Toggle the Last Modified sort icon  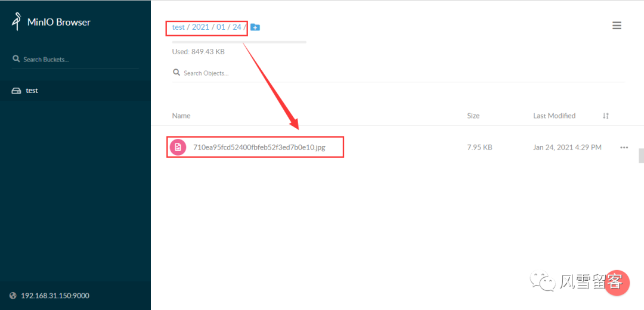605,116
